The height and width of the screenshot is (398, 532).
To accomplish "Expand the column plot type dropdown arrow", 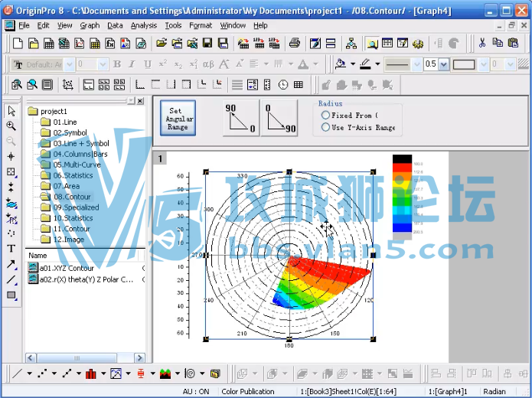I will coord(103,374).
